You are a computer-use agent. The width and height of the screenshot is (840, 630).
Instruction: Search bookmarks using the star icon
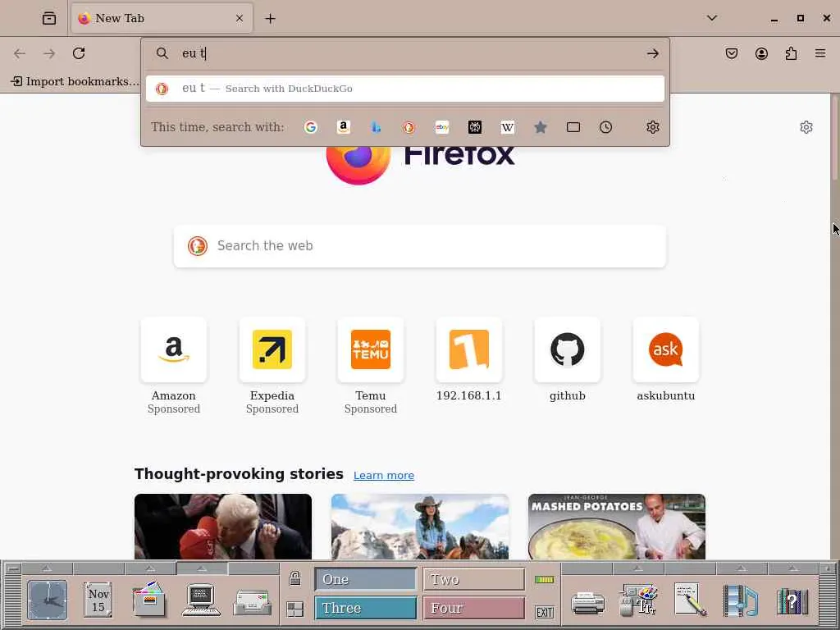coord(541,127)
